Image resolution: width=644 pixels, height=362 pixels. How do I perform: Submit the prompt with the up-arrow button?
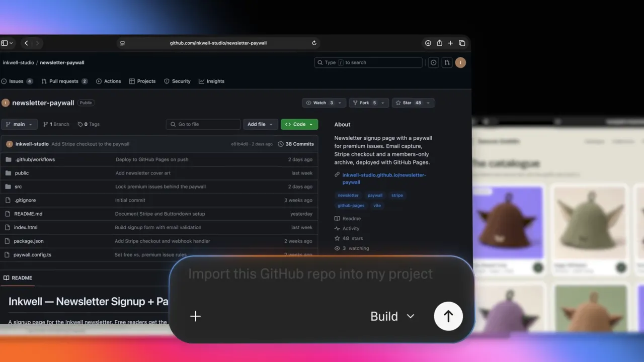tap(448, 316)
